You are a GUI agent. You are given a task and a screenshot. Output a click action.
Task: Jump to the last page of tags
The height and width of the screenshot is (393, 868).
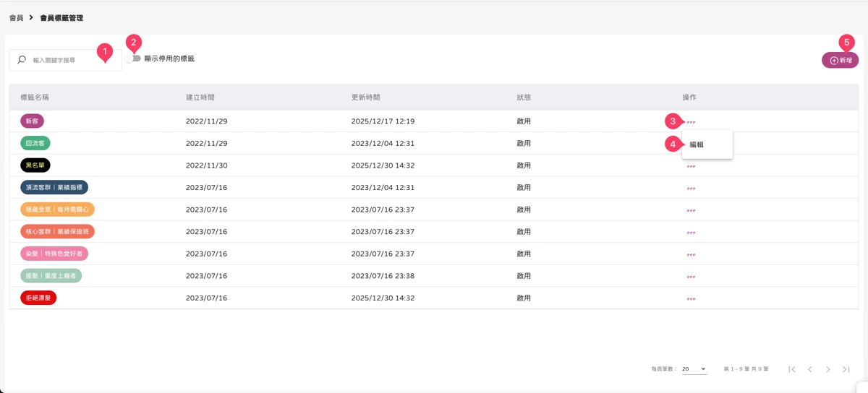point(846,369)
